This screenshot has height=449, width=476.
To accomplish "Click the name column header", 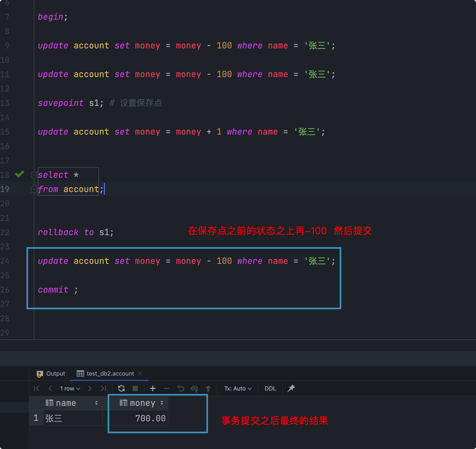I will [73, 403].
